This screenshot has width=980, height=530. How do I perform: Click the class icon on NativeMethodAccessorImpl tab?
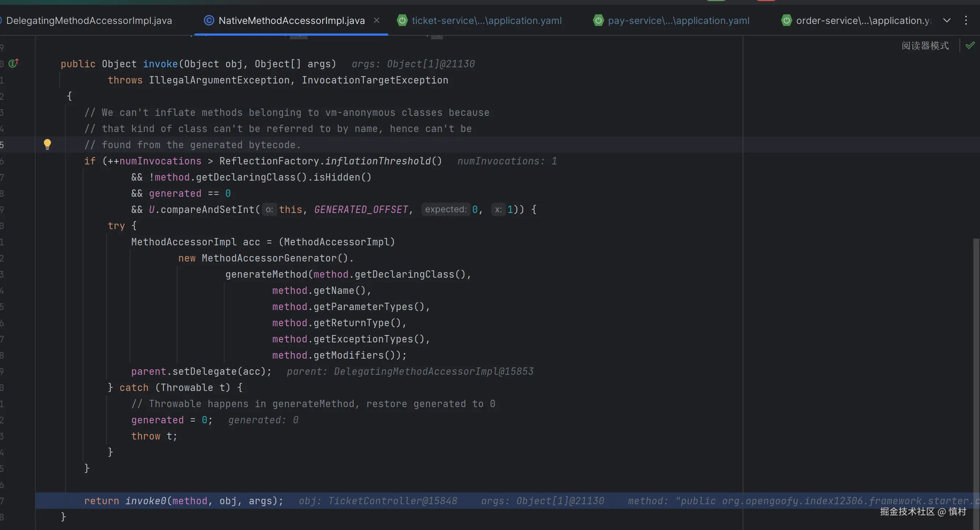click(x=209, y=21)
